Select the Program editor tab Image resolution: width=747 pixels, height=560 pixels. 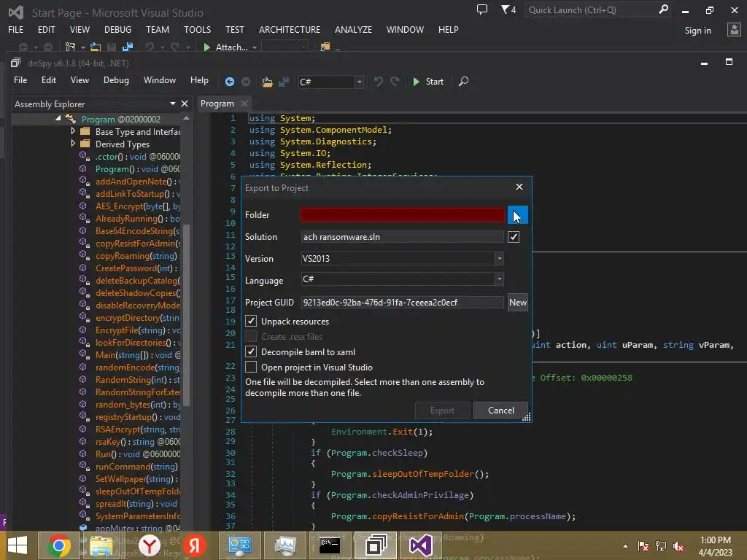217,104
